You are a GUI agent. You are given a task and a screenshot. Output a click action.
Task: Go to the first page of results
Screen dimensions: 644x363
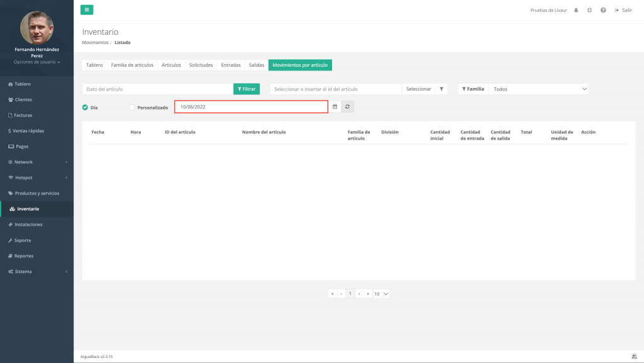tap(332, 294)
